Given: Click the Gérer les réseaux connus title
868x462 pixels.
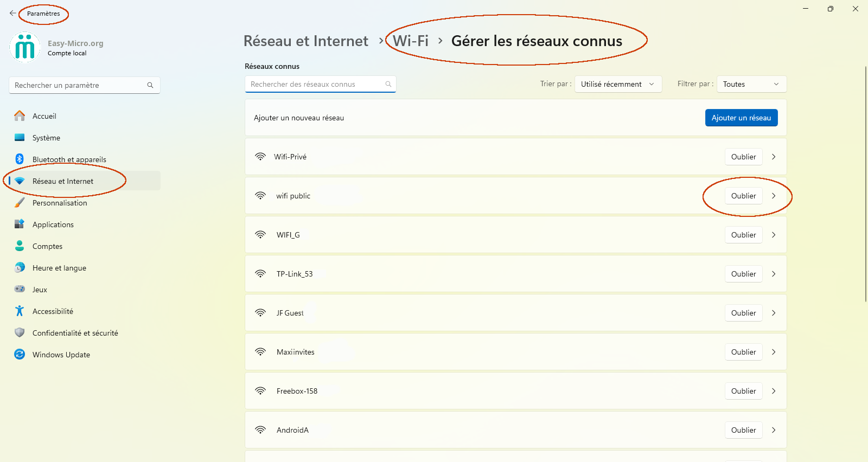Looking at the screenshot, I should click(x=537, y=41).
